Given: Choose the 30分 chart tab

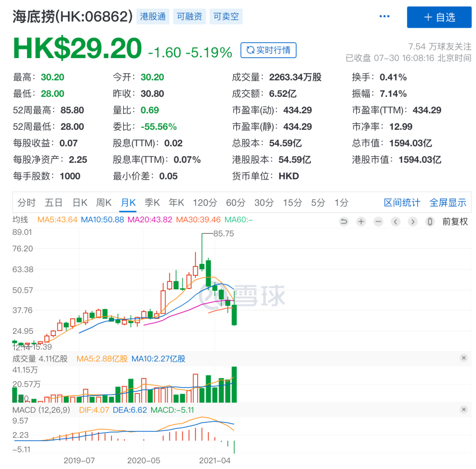Looking at the screenshot, I should (264, 202).
